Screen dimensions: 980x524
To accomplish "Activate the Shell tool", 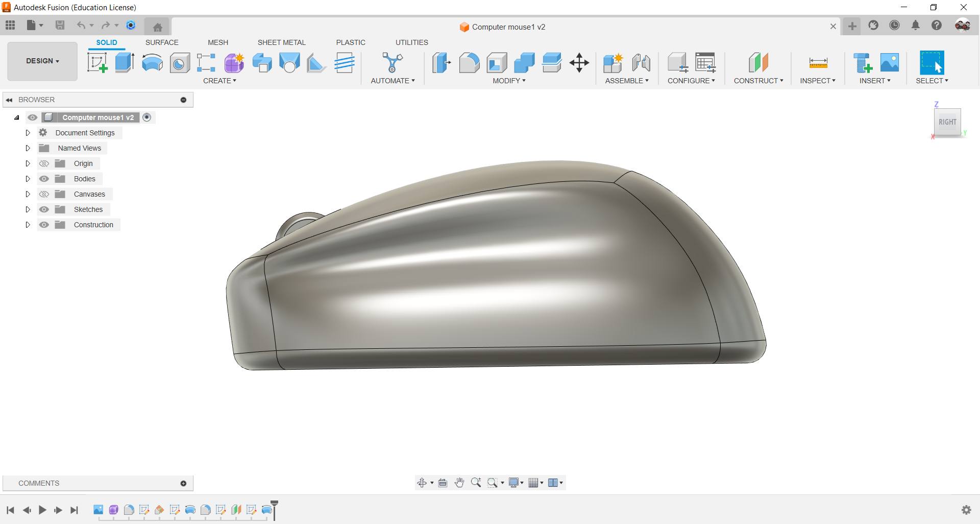I will pyautogui.click(x=497, y=63).
